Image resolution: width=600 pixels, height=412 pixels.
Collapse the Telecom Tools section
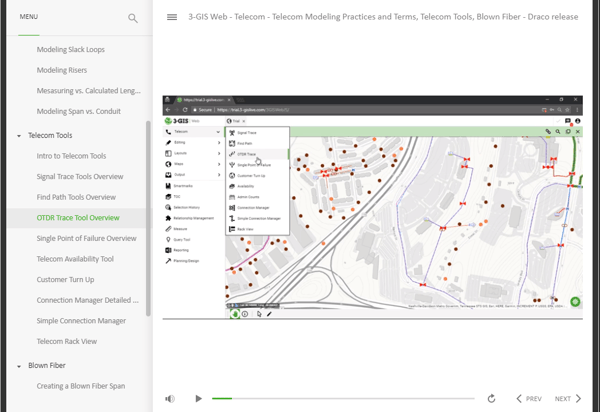19,136
